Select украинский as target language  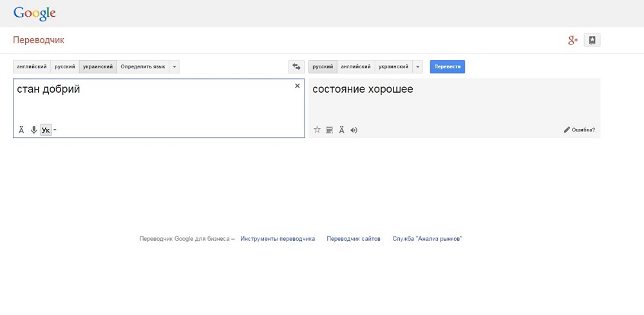pos(393,66)
